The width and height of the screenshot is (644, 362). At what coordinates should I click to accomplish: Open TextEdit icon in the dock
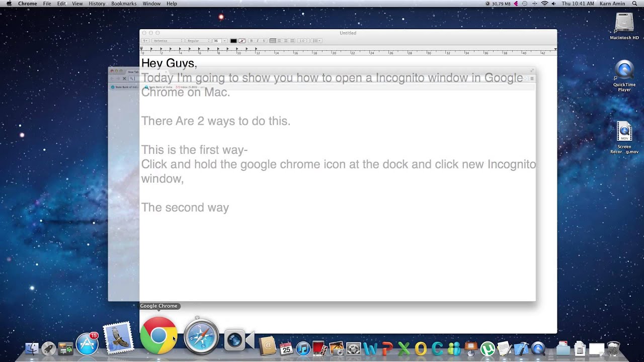tap(504, 348)
